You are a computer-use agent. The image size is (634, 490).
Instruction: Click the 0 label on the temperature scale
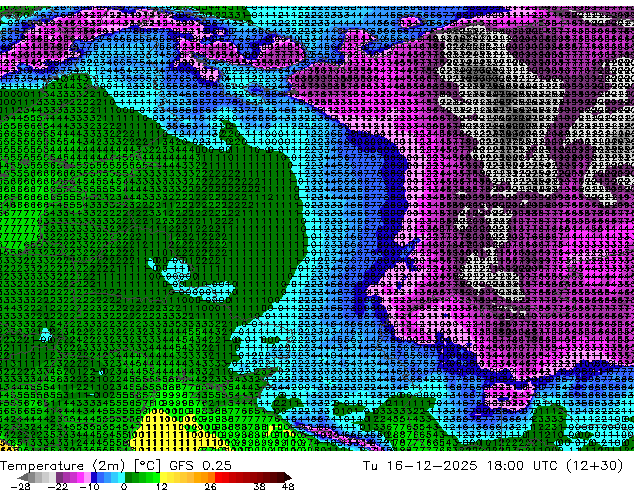pos(124,486)
